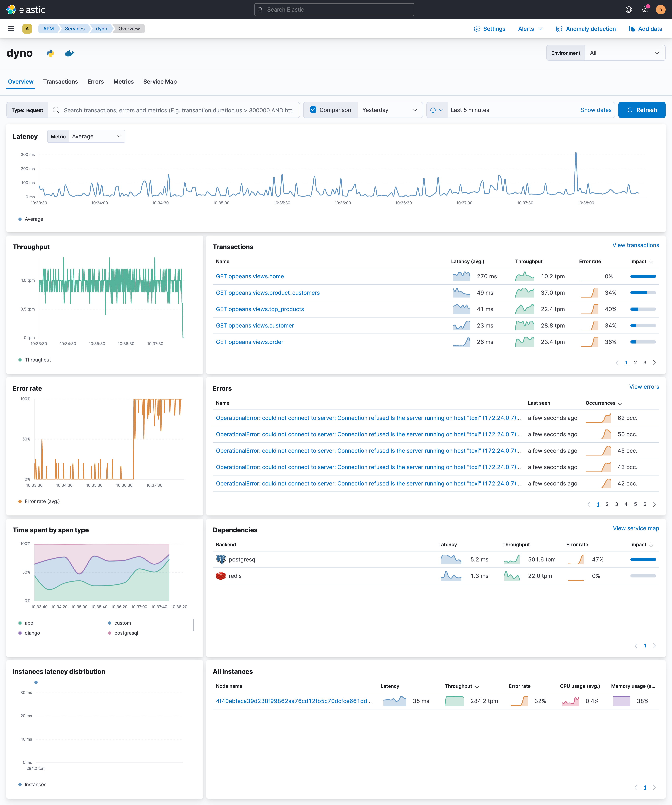
Task: Click the transactions search query field
Action: point(178,110)
